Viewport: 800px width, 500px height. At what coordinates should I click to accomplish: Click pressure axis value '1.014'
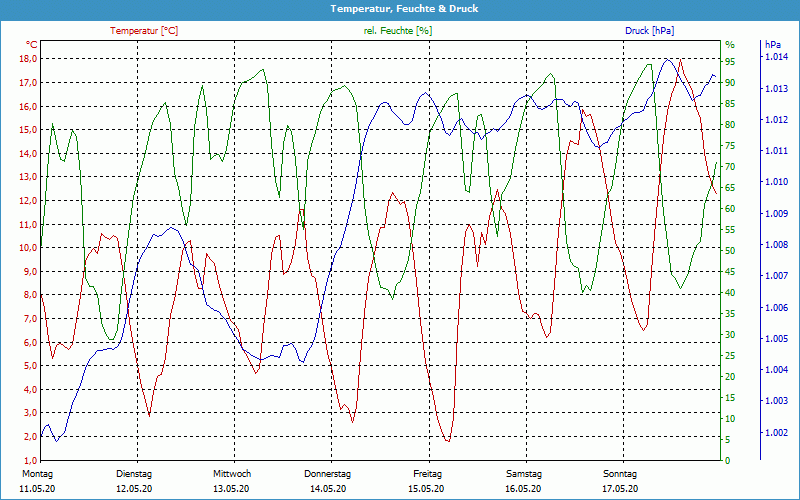(776, 57)
